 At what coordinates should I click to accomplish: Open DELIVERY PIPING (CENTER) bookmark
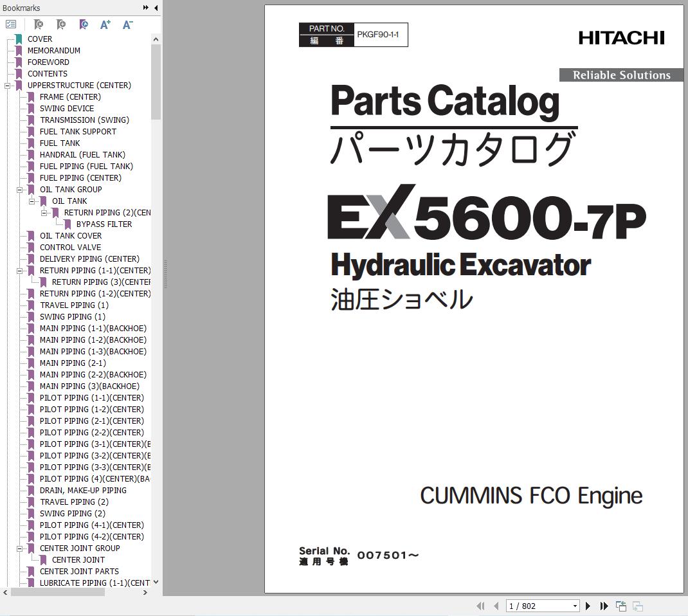click(x=89, y=259)
